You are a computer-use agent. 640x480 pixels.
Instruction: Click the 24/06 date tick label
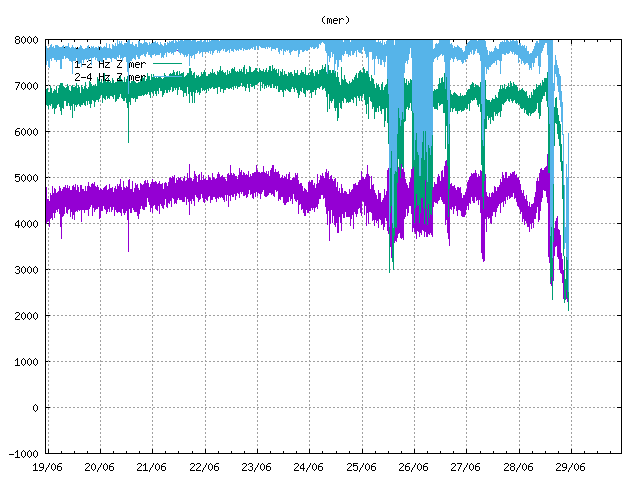[x=309, y=466]
